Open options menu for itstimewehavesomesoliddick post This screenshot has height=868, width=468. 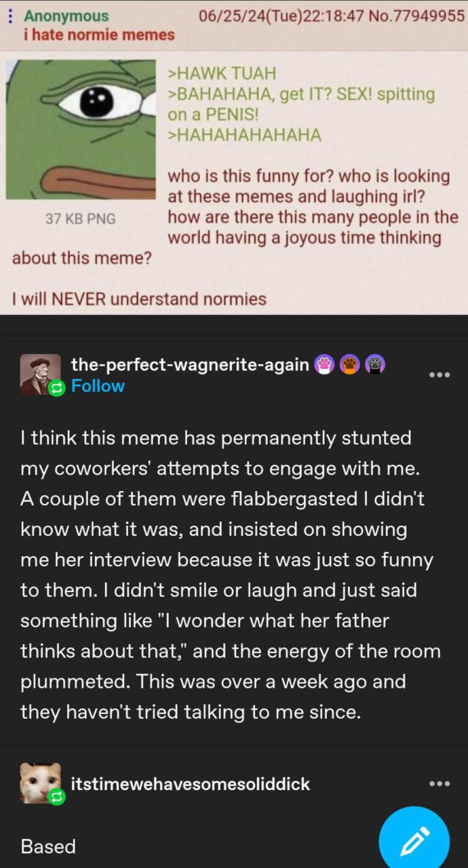pos(439,784)
